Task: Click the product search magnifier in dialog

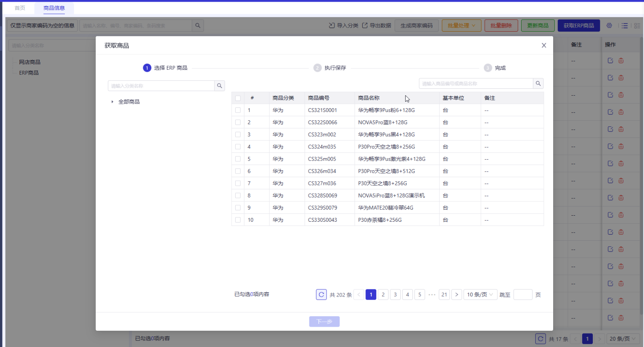Action: pyautogui.click(x=538, y=84)
